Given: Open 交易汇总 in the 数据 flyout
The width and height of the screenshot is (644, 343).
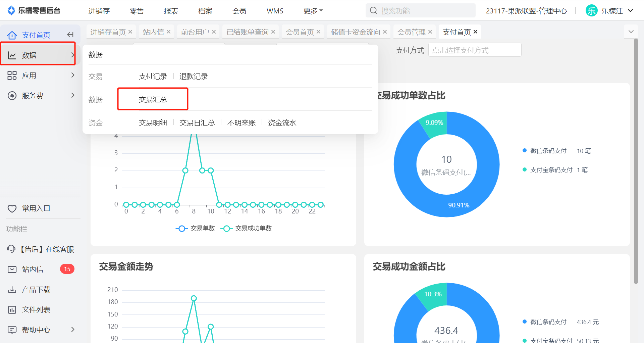Looking at the screenshot, I should coord(153,99).
